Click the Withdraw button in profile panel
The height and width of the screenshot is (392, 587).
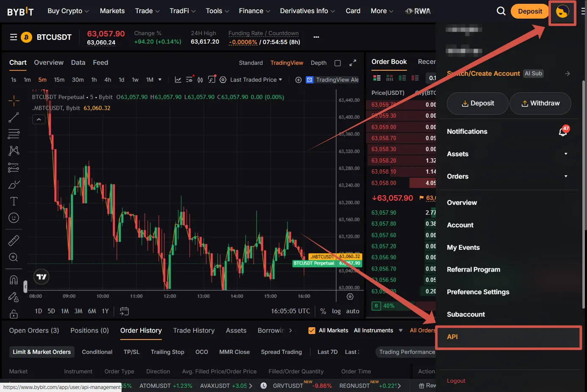coord(540,103)
